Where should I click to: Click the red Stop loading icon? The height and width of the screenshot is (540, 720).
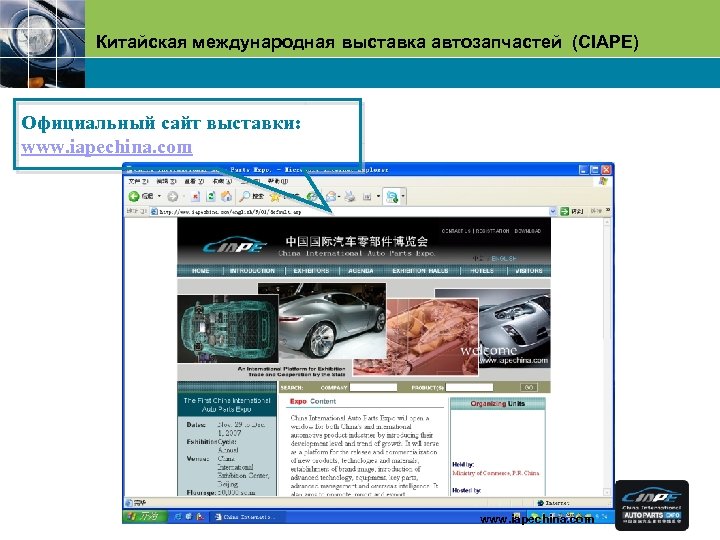[x=196, y=197]
